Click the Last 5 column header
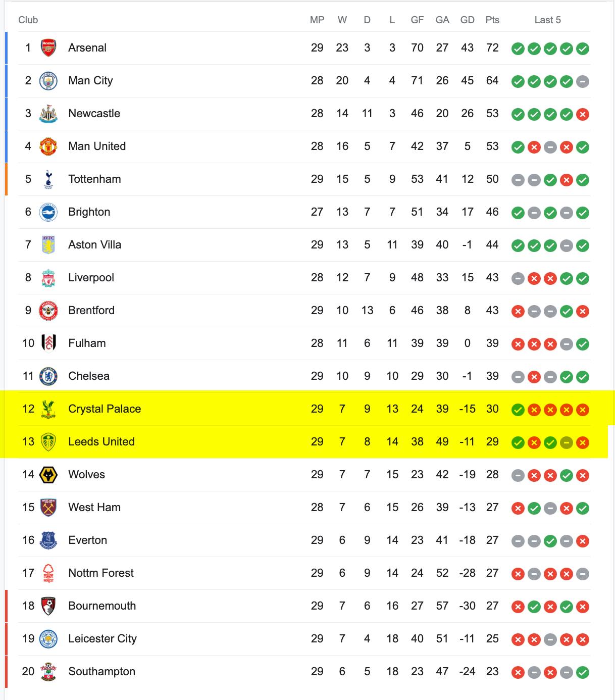The image size is (615, 700). (x=548, y=20)
